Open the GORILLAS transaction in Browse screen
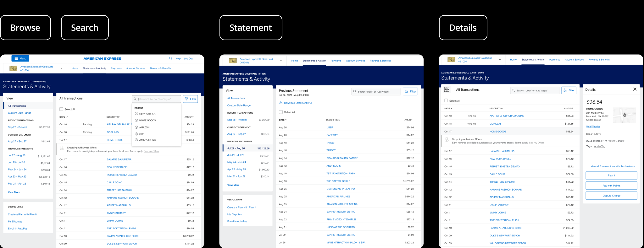Screen dimensions: 644x248 point(113,132)
